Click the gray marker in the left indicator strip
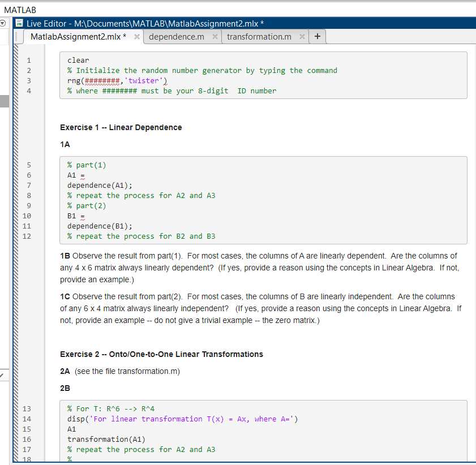The width and height of the screenshot is (476, 465). pos(3,101)
